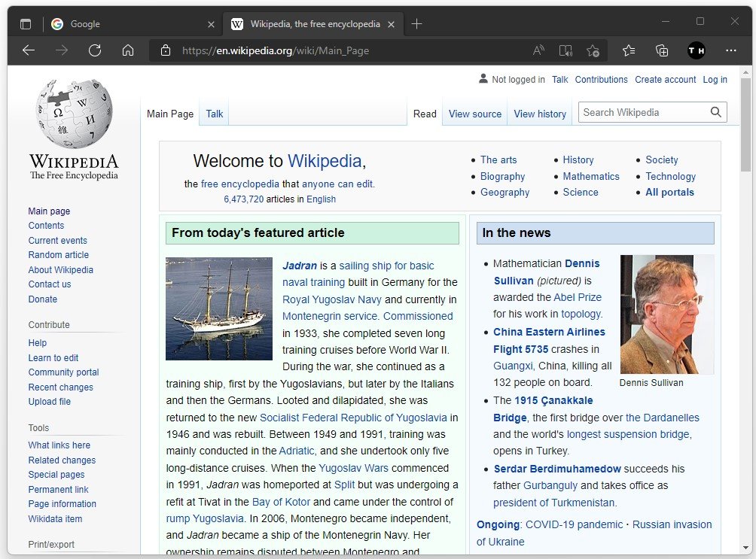Go to the browser Home icon

pyautogui.click(x=128, y=50)
